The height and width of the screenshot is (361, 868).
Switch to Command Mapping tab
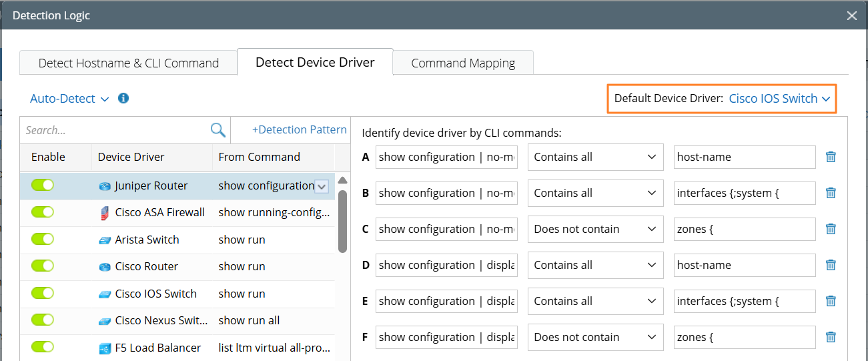pos(463,63)
